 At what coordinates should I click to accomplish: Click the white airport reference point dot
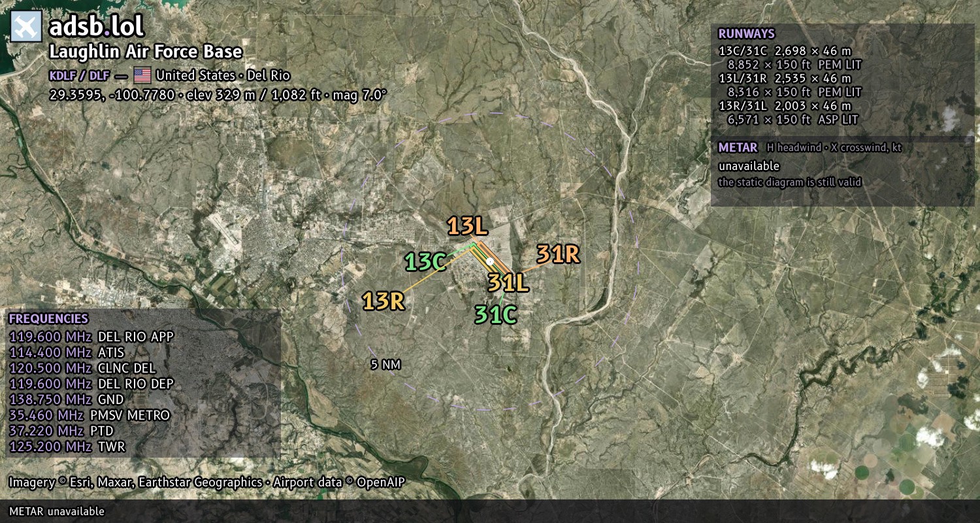[x=490, y=261]
